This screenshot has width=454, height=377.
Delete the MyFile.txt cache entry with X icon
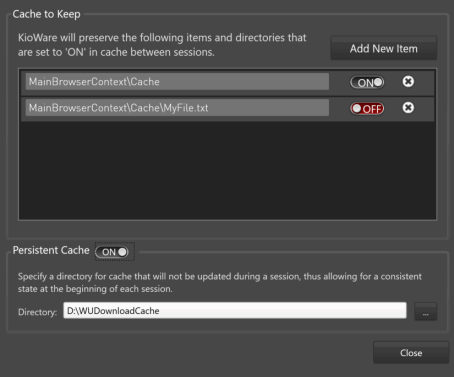408,108
